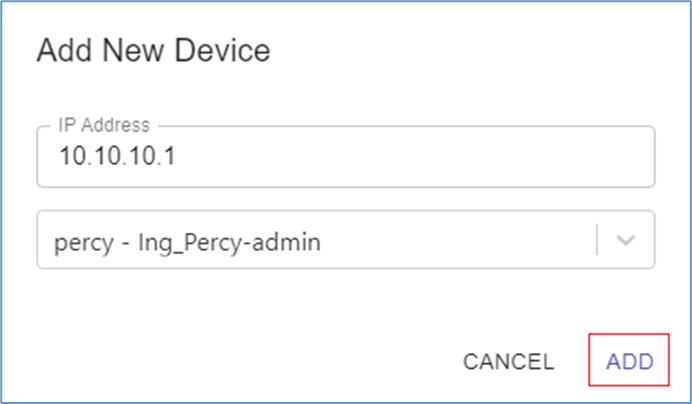Click the CANCEL text label
The width and height of the screenshot is (692, 404).
coord(508,361)
